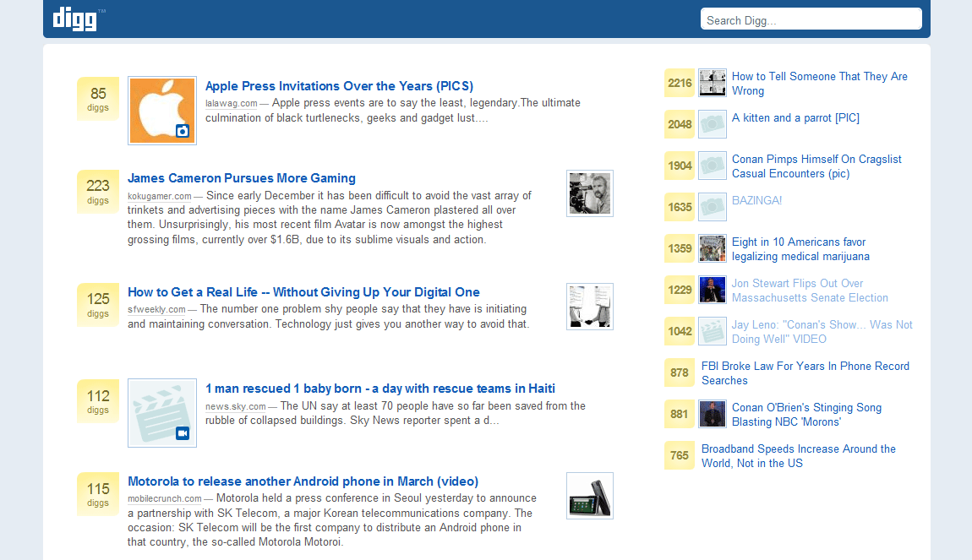Open 'How to Get a Real Life' article
Viewport: 972px width, 560px height.
303,292
